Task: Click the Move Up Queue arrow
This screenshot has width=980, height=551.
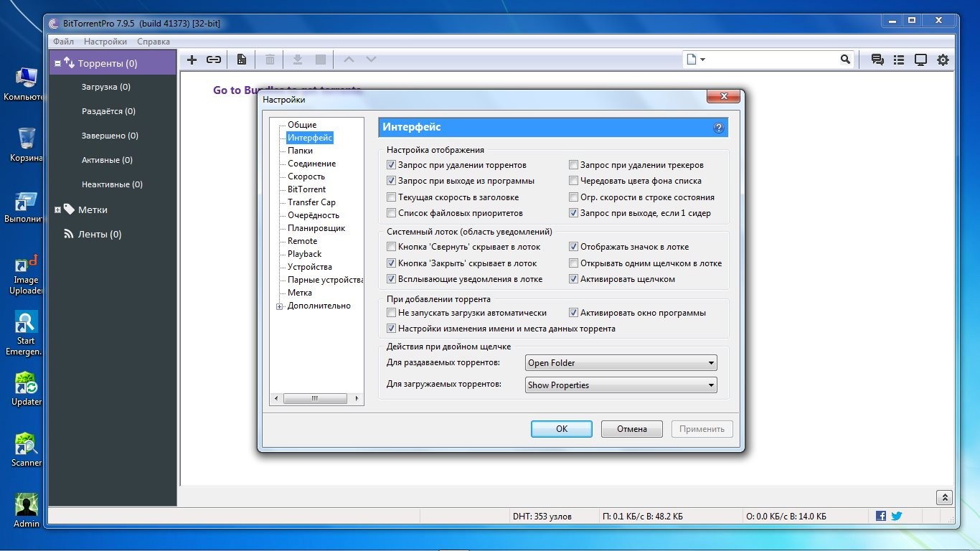Action: coord(349,60)
